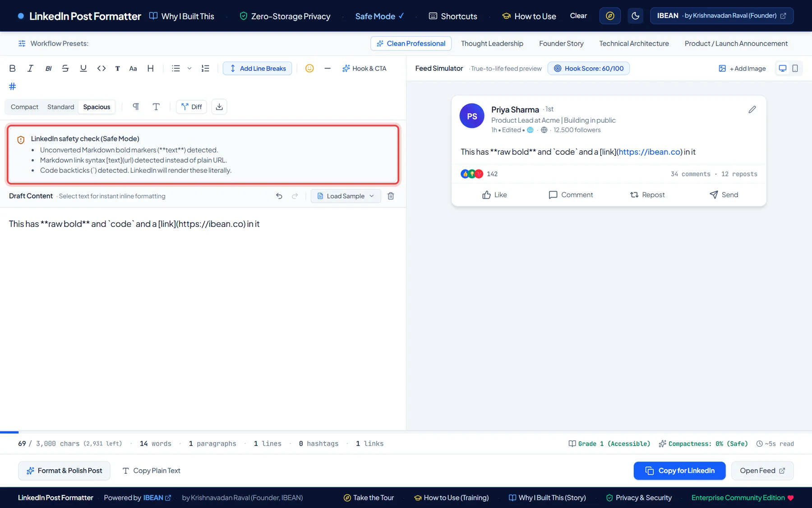
Task: Apply underline formatting
Action: tap(83, 69)
